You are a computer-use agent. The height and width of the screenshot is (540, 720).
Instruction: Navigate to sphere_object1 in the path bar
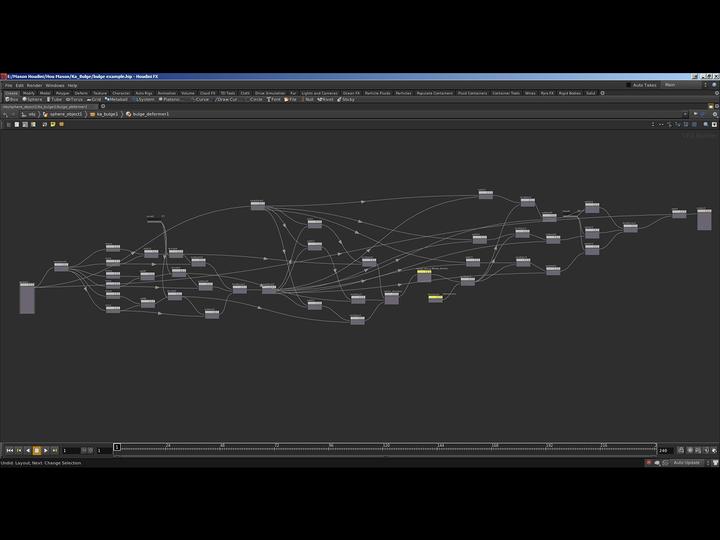(x=65, y=114)
